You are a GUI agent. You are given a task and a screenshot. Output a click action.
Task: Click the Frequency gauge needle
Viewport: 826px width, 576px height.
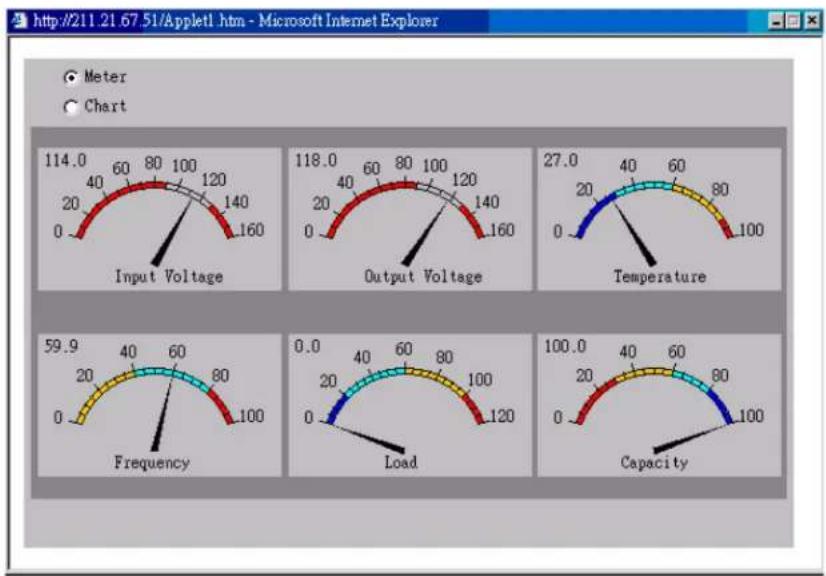[x=162, y=414]
